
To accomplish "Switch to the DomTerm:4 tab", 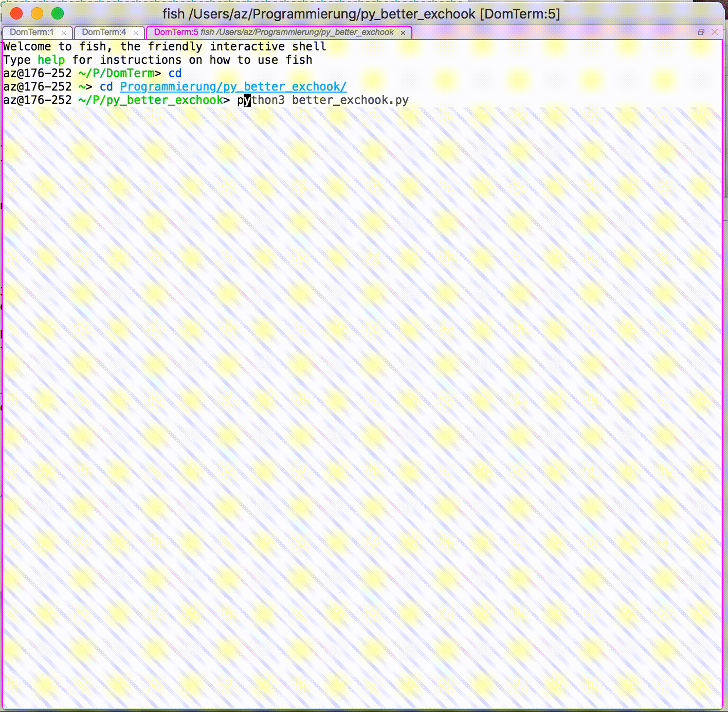I will [104, 32].
